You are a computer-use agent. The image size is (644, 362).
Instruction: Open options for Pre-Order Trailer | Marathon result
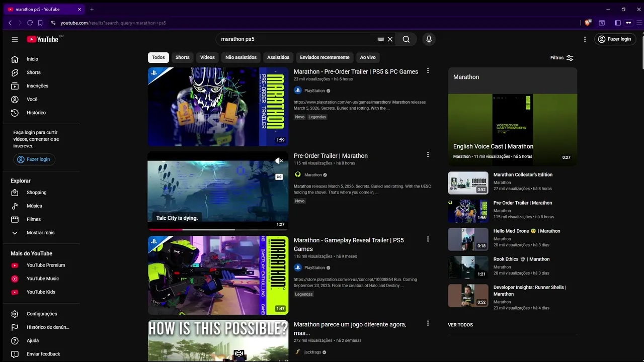pyautogui.click(x=428, y=155)
